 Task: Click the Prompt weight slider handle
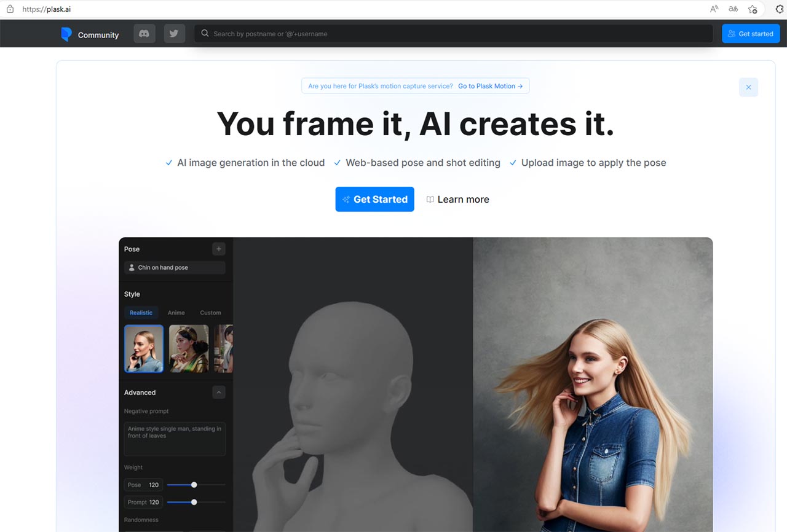tap(194, 502)
